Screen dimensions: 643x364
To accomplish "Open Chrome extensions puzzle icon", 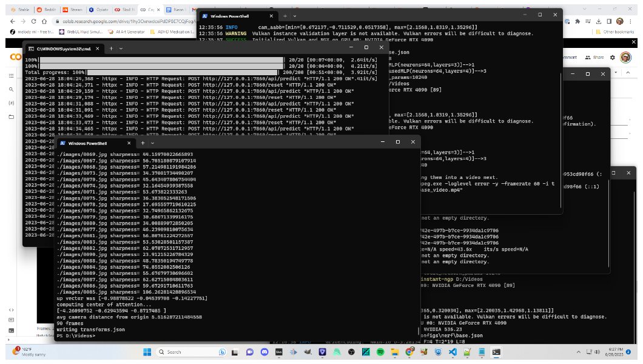I will [x=577, y=21].
